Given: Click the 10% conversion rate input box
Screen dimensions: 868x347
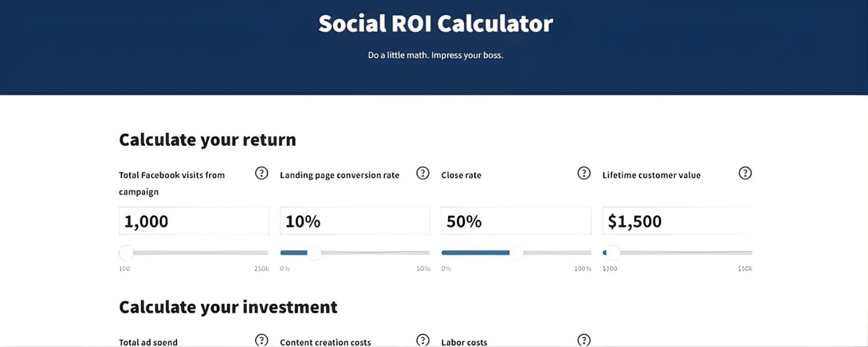Looking at the screenshot, I should point(355,220).
